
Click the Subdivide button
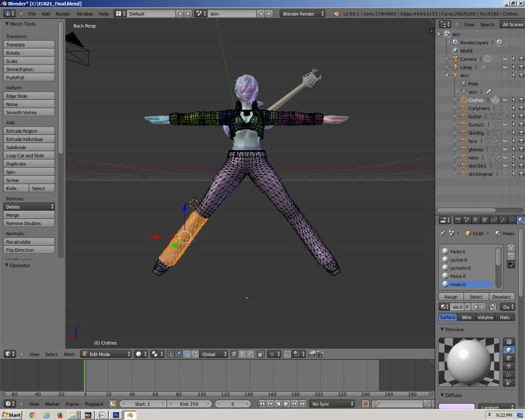click(29, 148)
